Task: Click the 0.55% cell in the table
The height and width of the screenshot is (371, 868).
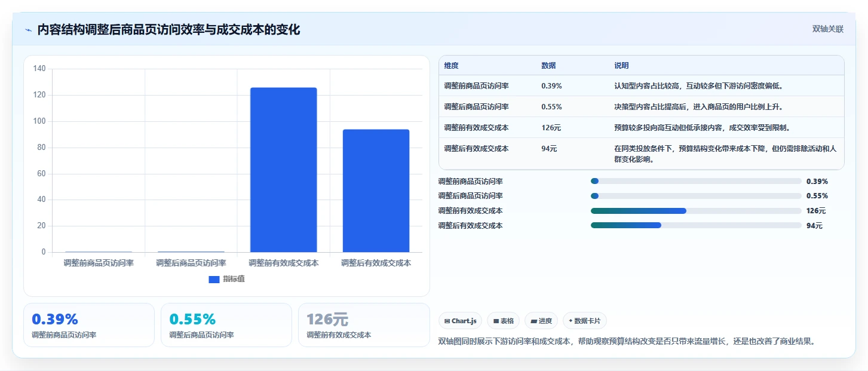Action: point(551,107)
